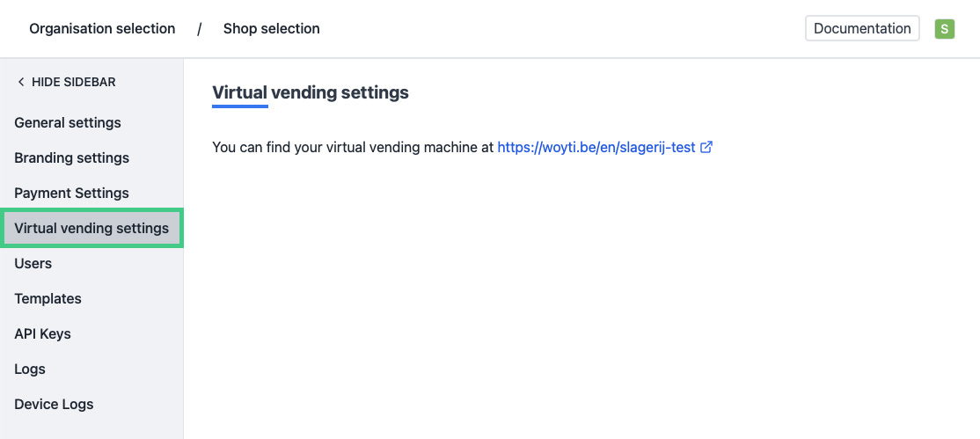Image resolution: width=980 pixels, height=439 pixels.
Task: Select Virtual vending settings sidebar item
Action: 91,229
